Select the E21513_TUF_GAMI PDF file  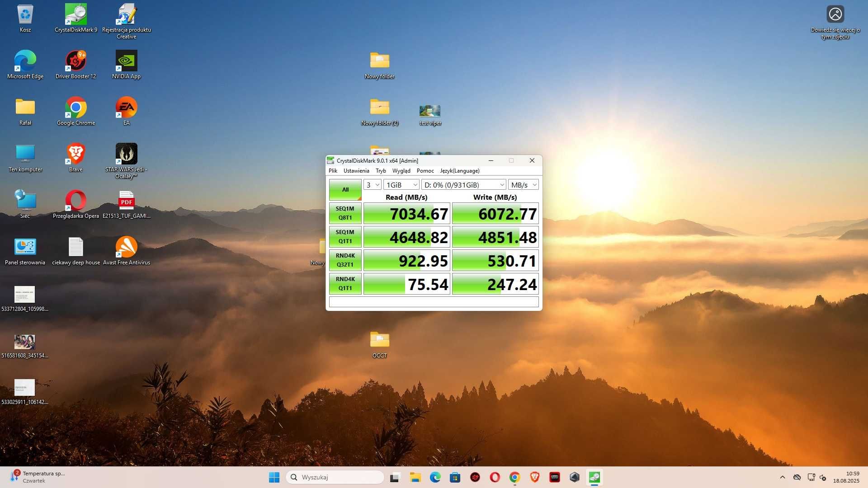tap(127, 205)
